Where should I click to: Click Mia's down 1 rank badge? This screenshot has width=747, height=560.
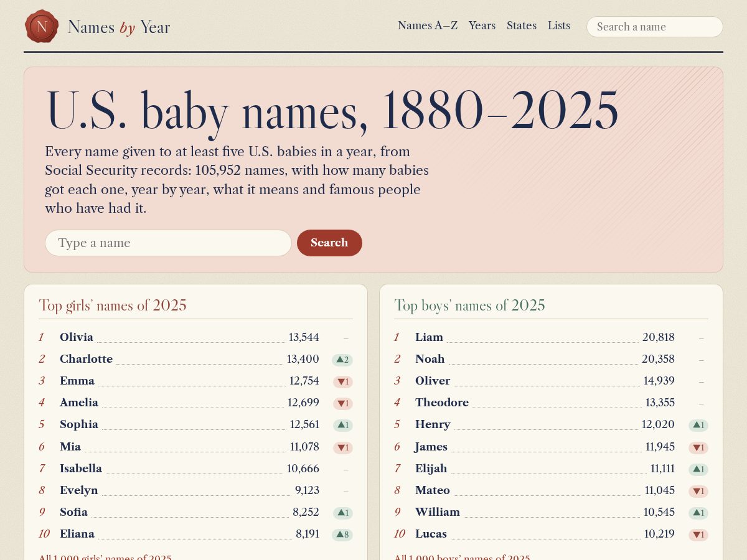pyautogui.click(x=343, y=447)
